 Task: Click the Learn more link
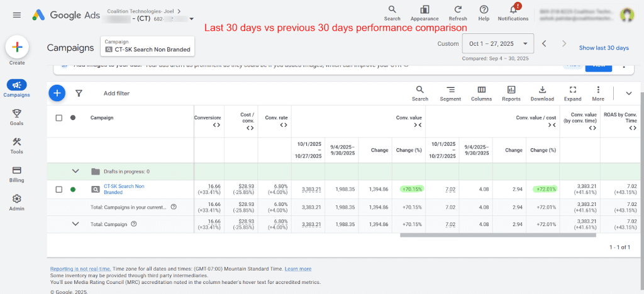click(x=297, y=269)
